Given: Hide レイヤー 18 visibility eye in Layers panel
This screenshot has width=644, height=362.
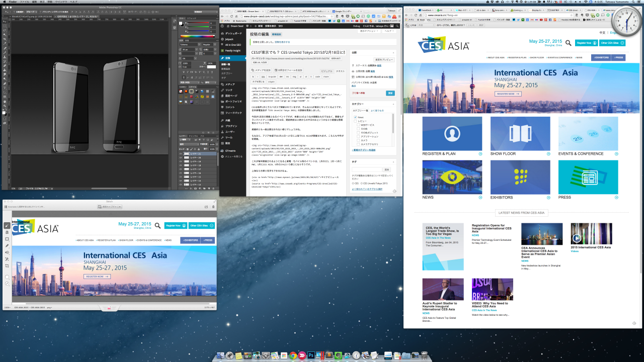Looking at the screenshot, I should [x=181, y=165].
